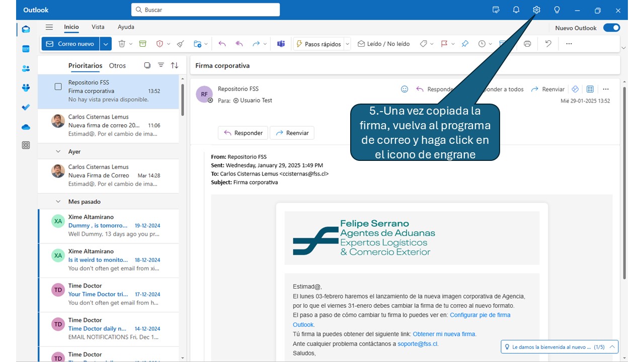
Task: Open Correo nuevo dropdown arrow
Action: pyautogui.click(x=106, y=44)
